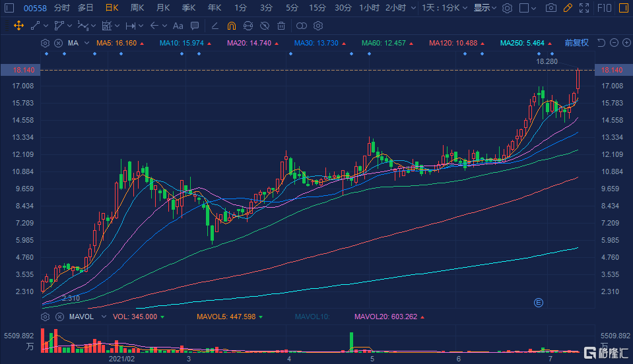633x364 pixels.
Task: Switch to the 周K weekly chart tab
Action: click(137, 8)
